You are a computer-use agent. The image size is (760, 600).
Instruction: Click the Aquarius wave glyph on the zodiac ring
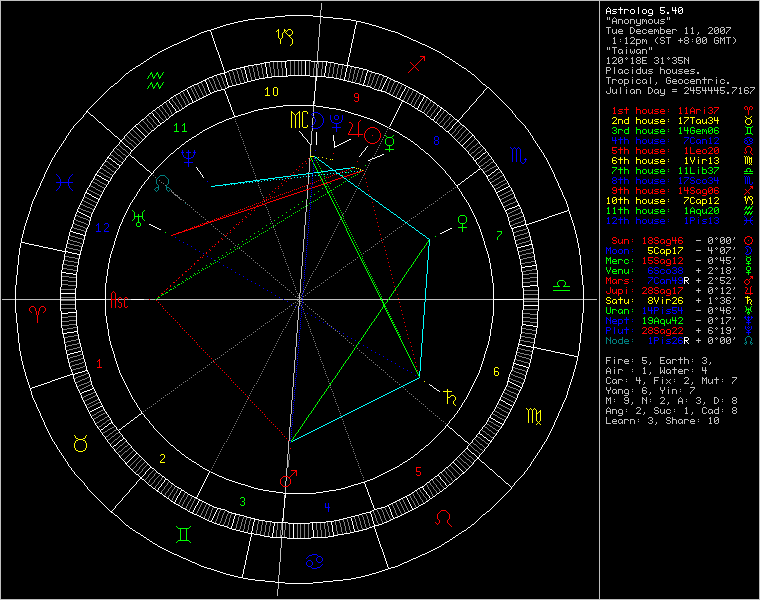(156, 80)
